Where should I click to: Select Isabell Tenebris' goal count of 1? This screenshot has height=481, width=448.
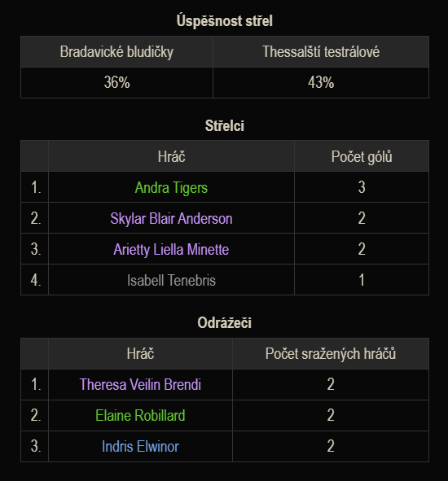coord(362,280)
